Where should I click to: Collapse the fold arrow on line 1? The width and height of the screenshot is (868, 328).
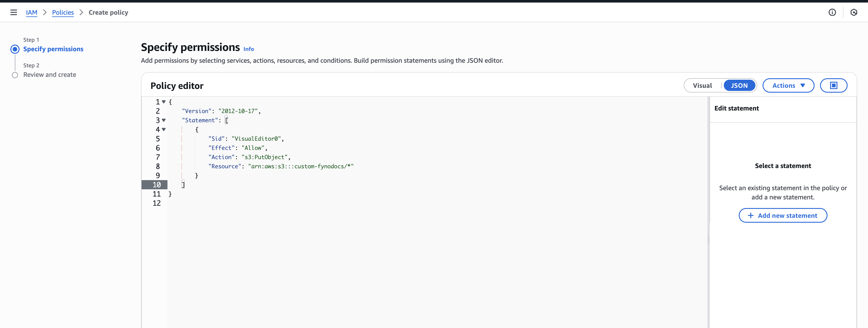point(164,102)
